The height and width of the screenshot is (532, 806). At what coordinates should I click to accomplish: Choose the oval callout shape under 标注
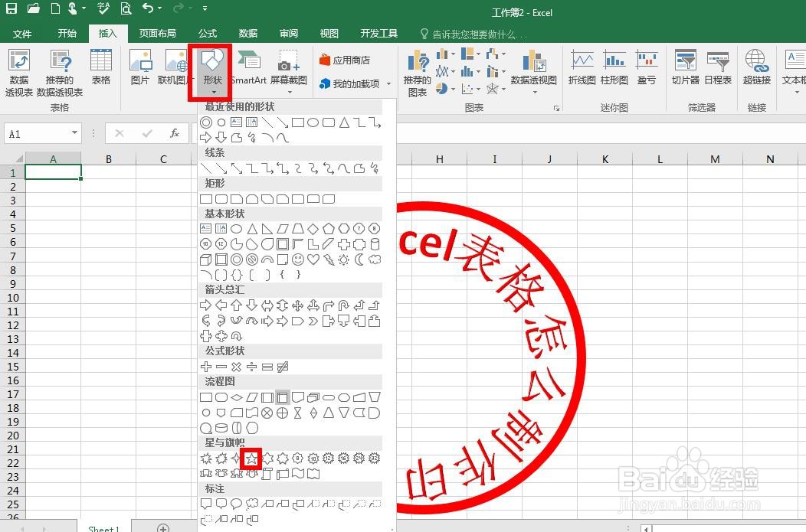[x=236, y=503]
